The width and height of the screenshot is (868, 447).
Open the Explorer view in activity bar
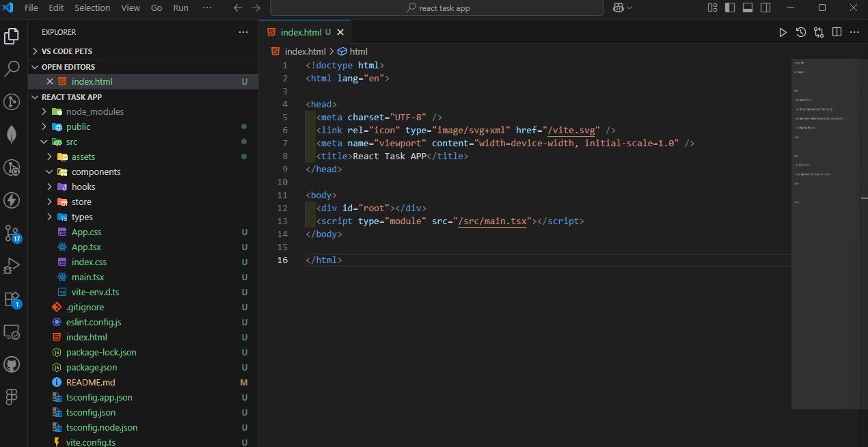12,36
